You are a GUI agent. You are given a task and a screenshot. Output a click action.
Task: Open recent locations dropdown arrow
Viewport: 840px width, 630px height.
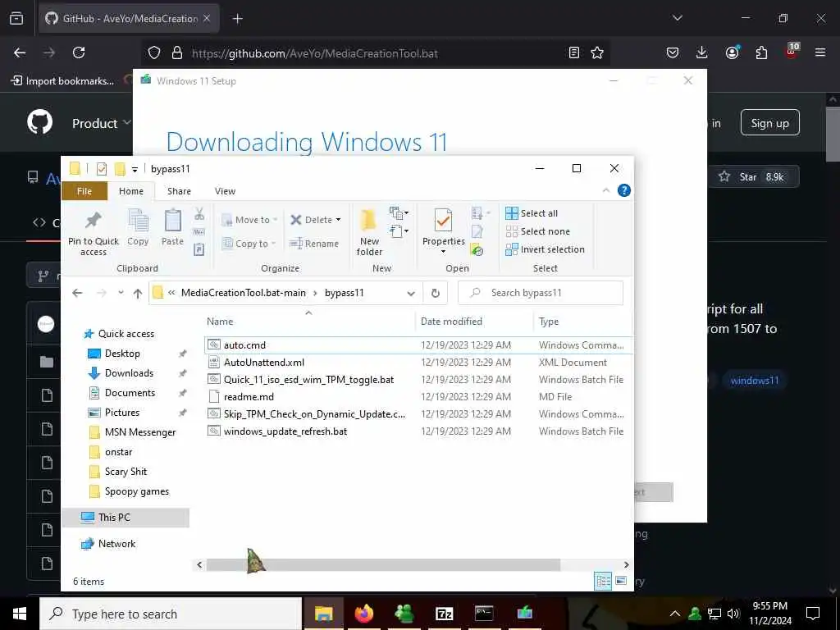pyautogui.click(x=121, y=293)
